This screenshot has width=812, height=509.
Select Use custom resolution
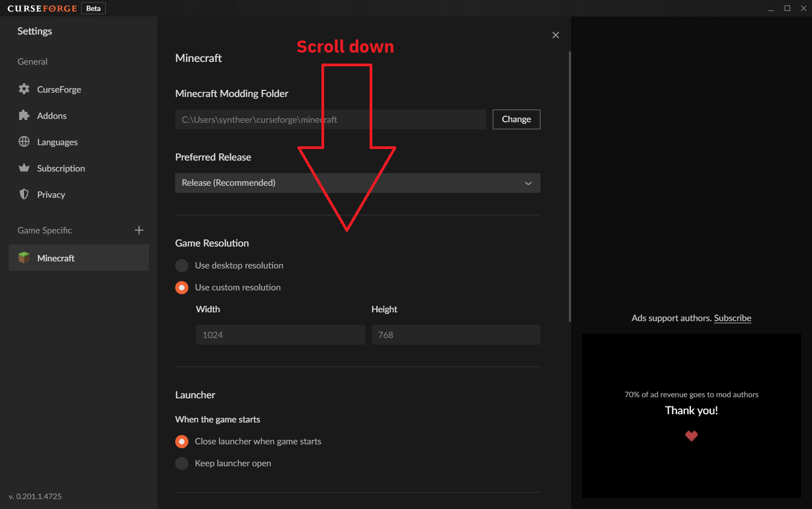click(x=181, y=287)
